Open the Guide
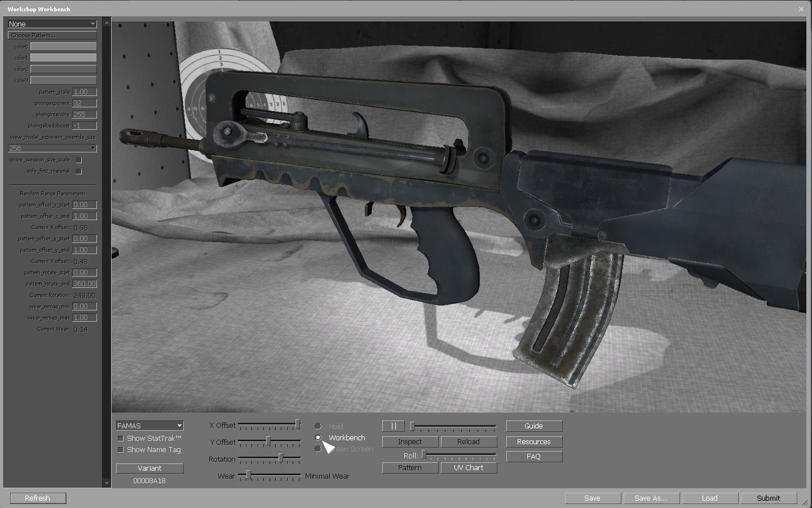The image size is (812, 508). coord(534,426)
